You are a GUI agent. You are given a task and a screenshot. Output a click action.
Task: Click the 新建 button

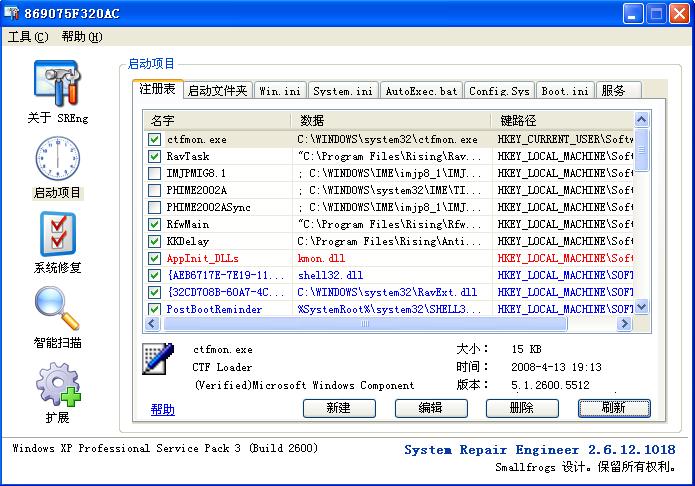[339, 408]
